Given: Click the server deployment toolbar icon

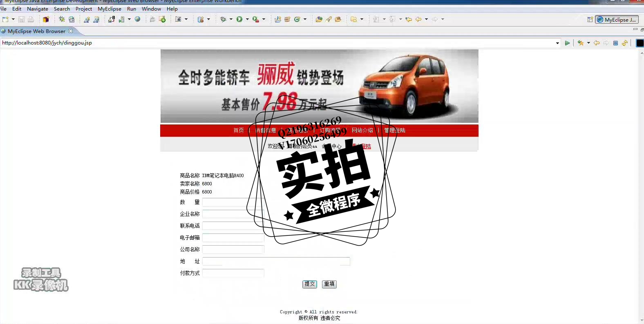Looking at the screenshot, I should [x=111, y=19].
